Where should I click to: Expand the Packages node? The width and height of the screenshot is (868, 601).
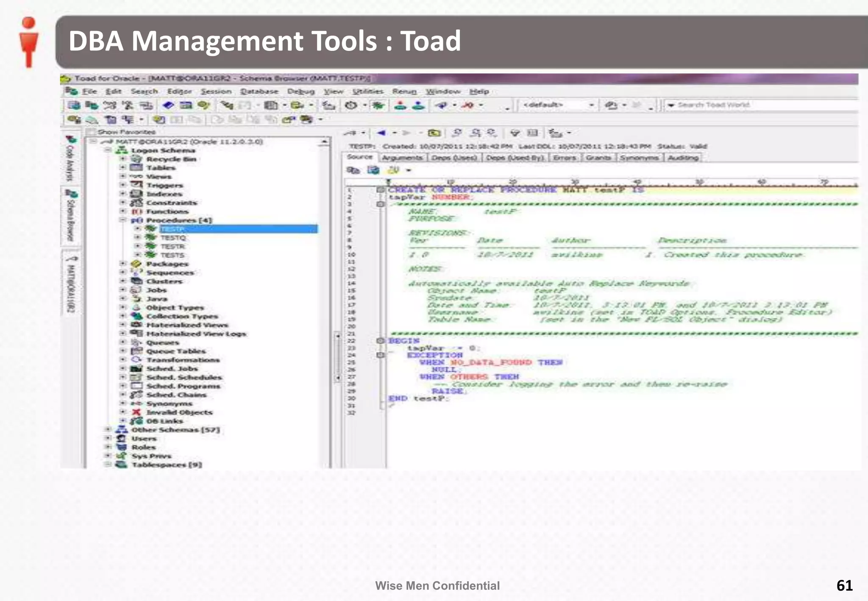[x=123, y=264]
